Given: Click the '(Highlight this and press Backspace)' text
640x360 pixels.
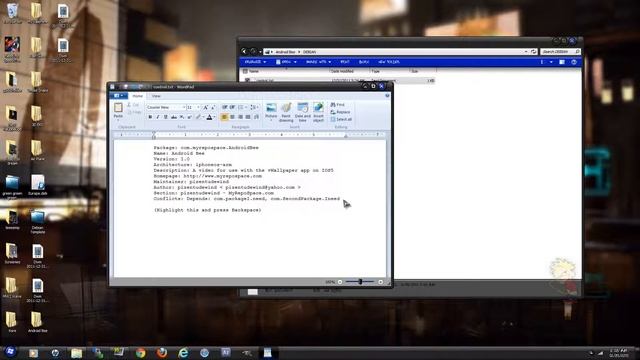Looking at the screenshot, I should coord(208,210).
